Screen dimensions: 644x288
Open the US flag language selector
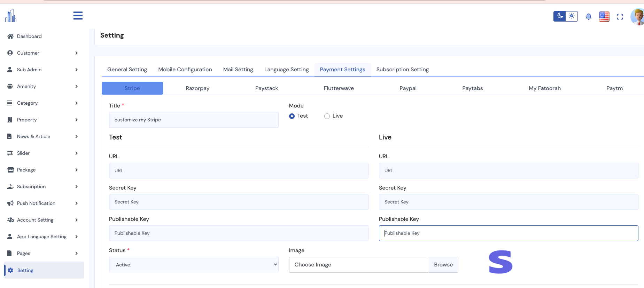click(604, 16)
